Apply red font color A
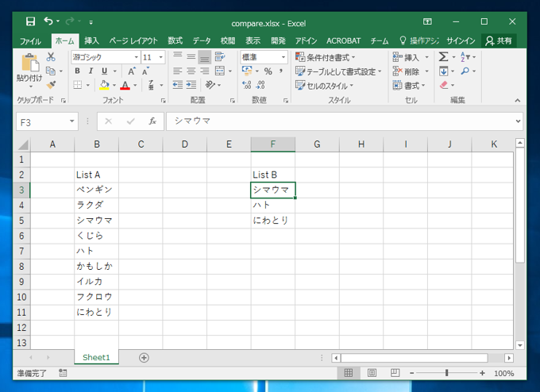Image resolution: width=540 pixels, height=392 pixels. click(x=125, y=85)
